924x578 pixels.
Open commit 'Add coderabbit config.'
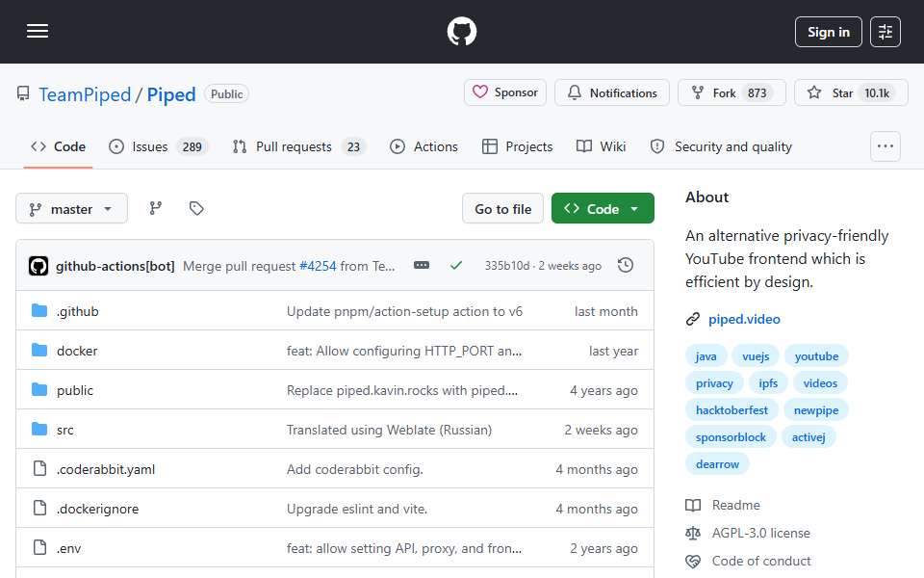(x=355, y=469)
